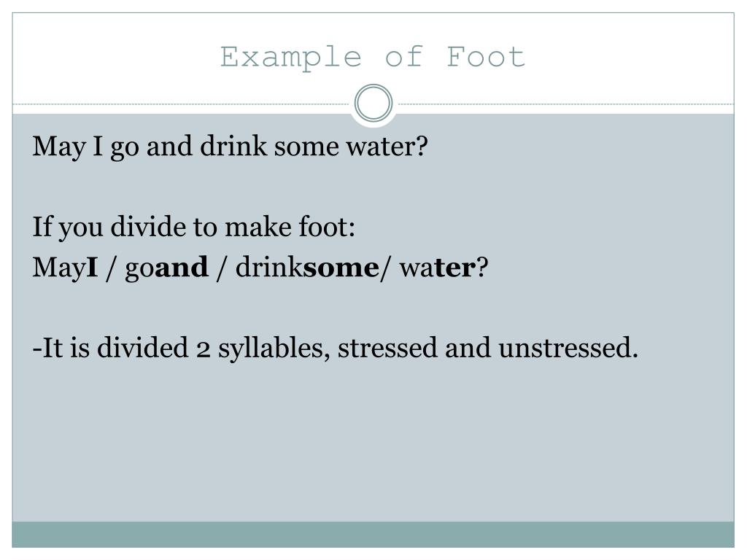Click the bold 'some' in 'drinksome'
747x560 pixels.
[341, 268]
